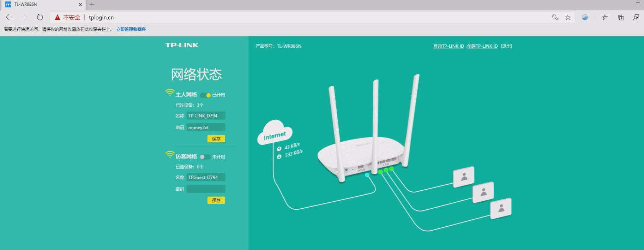Click the TPGuest_D794 name field
The width and height of the screenshot is (644, 250).
206,177
